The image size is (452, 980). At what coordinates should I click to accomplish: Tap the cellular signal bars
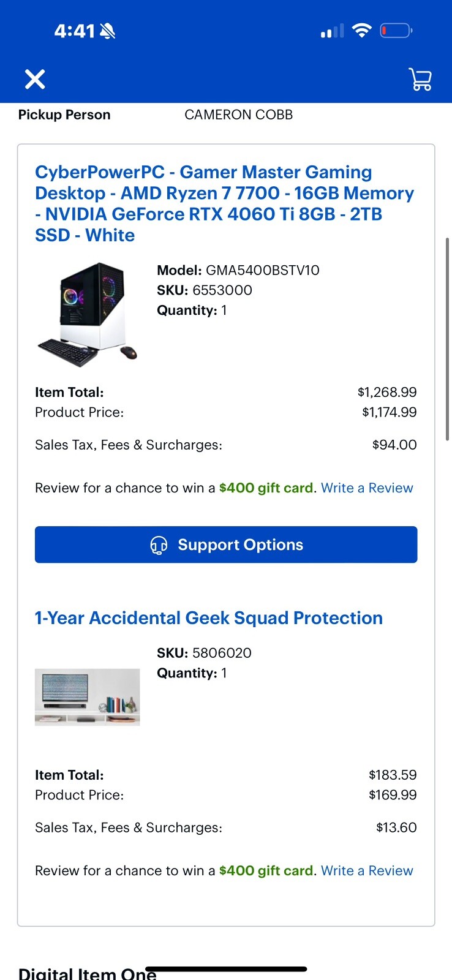point(332,31)
